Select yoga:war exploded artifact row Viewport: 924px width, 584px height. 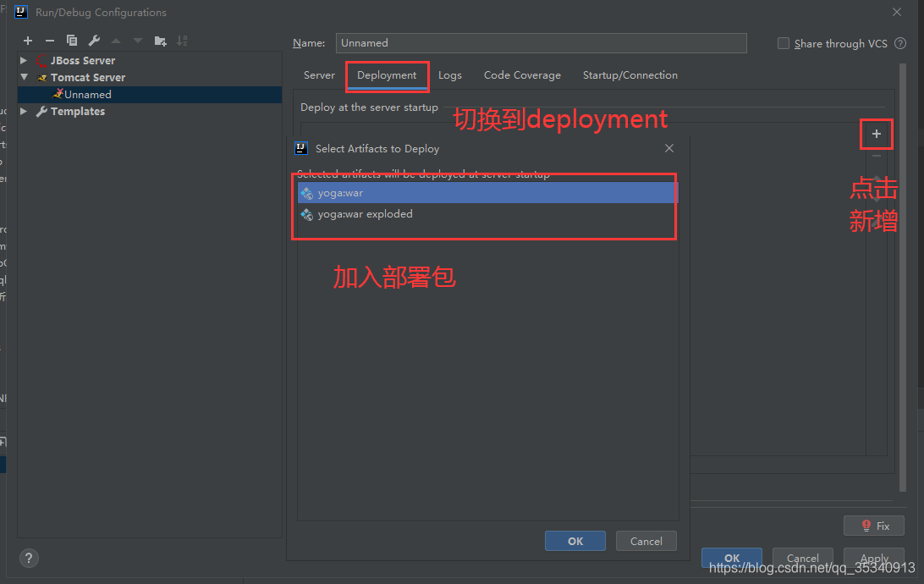[488, 214]
